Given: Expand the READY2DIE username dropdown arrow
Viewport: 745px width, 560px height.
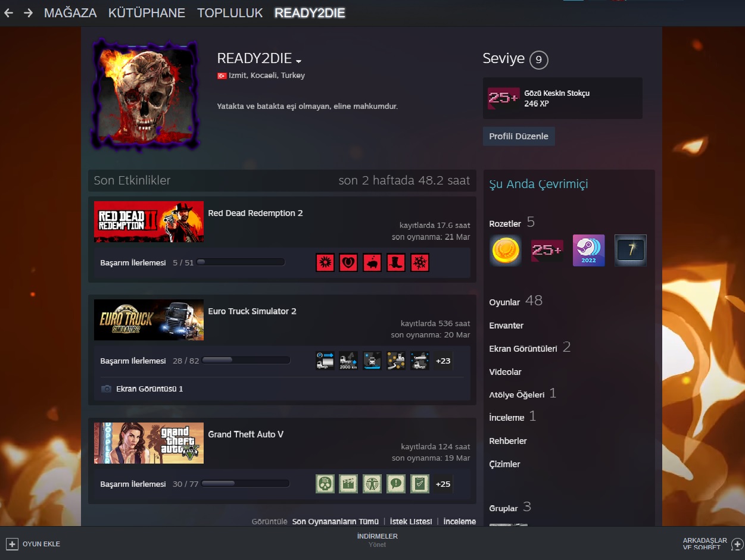Looking at the screenshot, I should (298, 61).
